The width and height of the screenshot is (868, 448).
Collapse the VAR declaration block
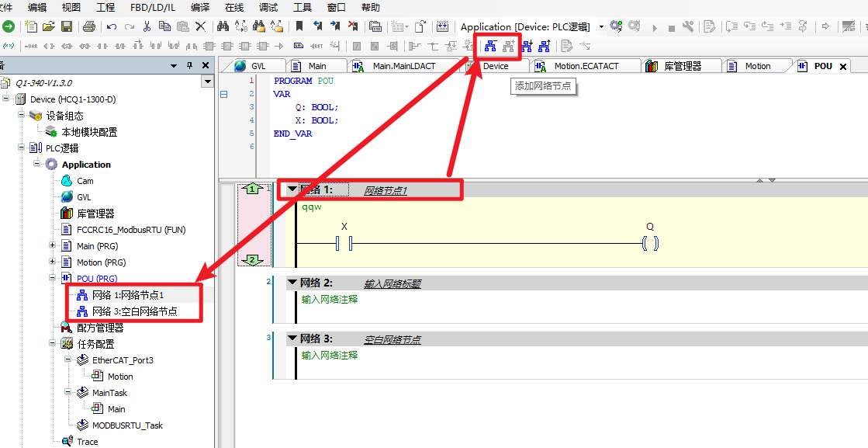224,94
